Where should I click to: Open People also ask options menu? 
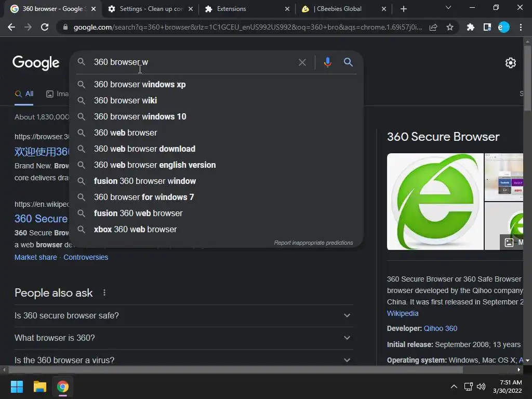[104, 292]
